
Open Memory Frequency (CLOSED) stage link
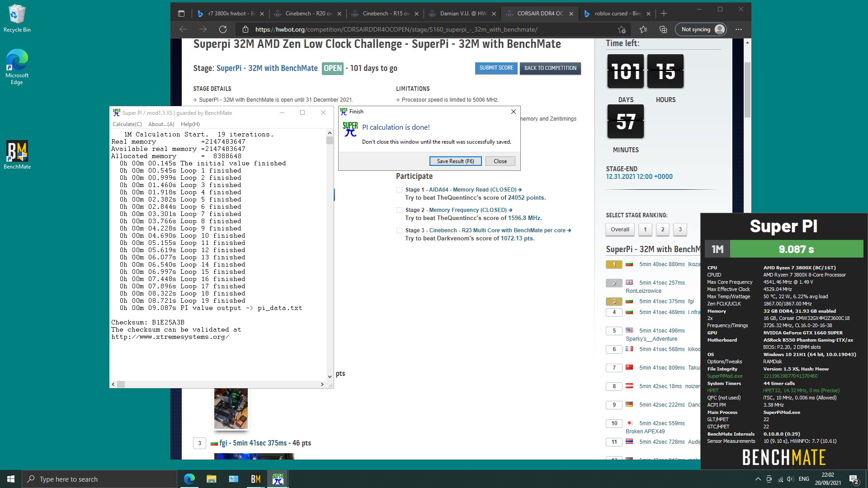[471, 210]
